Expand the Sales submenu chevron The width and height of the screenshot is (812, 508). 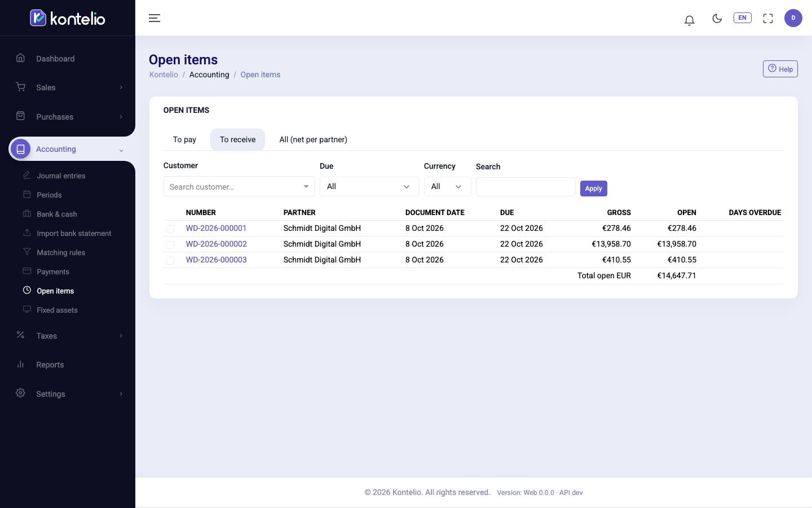[x=121, y=87]
